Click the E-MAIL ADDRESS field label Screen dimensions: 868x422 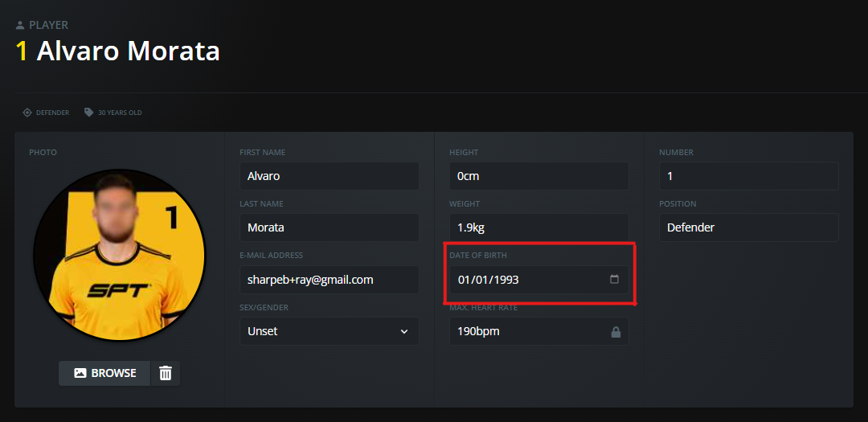click(272, 256)
